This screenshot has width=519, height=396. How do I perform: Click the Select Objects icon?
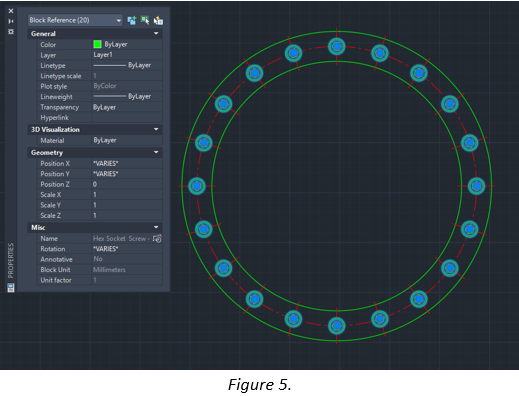[145, 20]
